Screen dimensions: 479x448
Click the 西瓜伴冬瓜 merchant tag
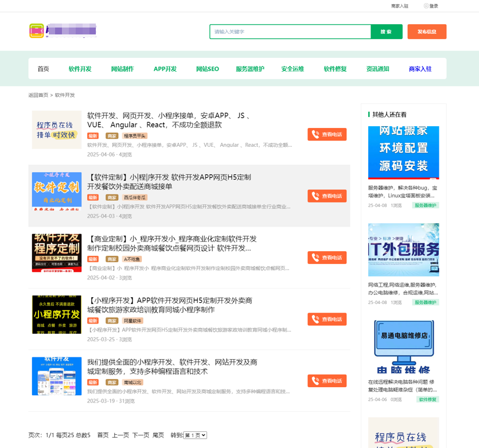click(x=135, y=197)
